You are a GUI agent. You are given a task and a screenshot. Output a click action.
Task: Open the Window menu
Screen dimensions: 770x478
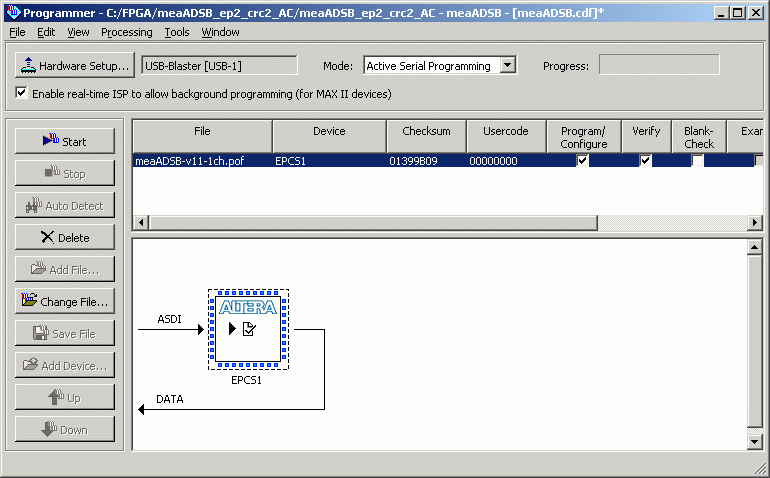click(220, 32)
